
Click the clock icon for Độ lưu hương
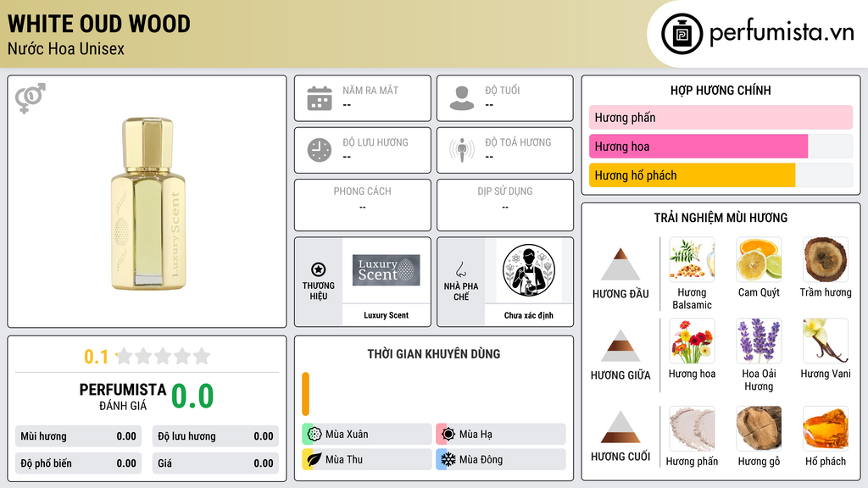320,150
